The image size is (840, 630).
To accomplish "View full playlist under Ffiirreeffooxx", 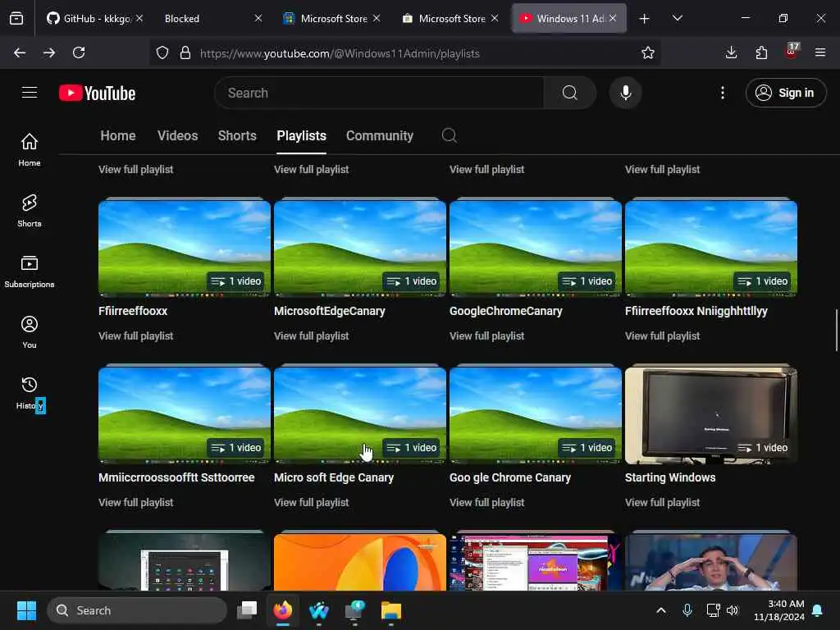I will [136, 336].
